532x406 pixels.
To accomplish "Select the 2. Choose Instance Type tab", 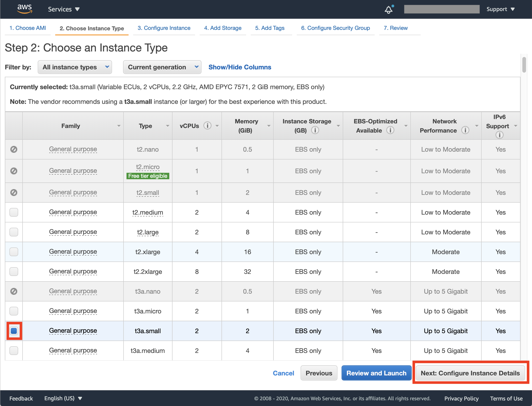I will click(92, 28).
